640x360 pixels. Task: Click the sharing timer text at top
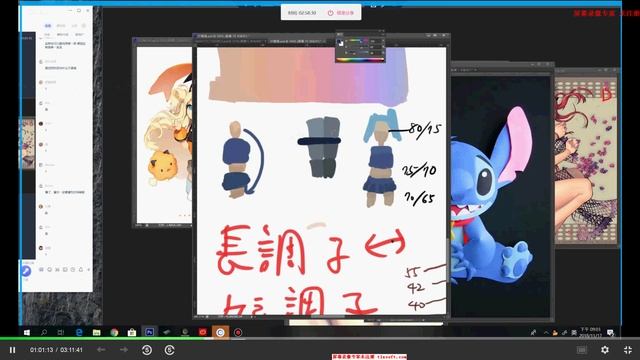pos(302,13)
